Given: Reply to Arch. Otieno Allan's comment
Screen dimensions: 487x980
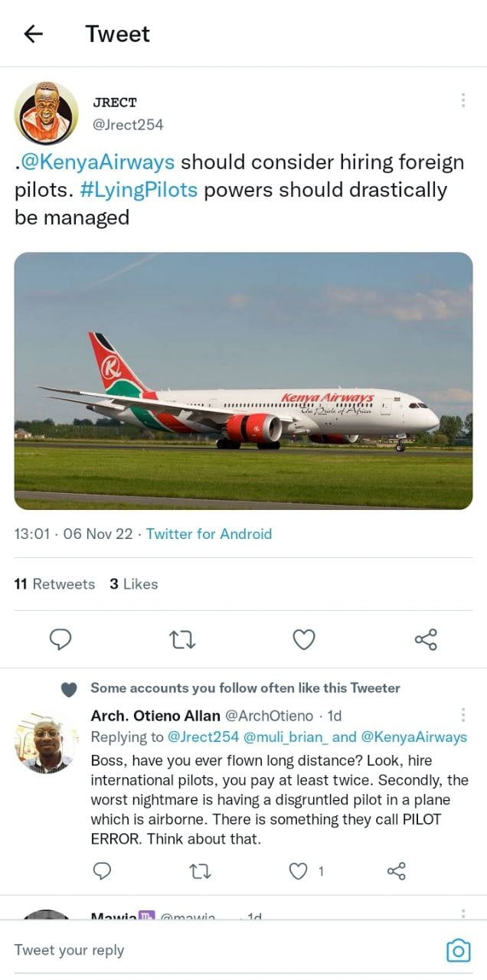Looking at the screenshot, I should (102, 871).
